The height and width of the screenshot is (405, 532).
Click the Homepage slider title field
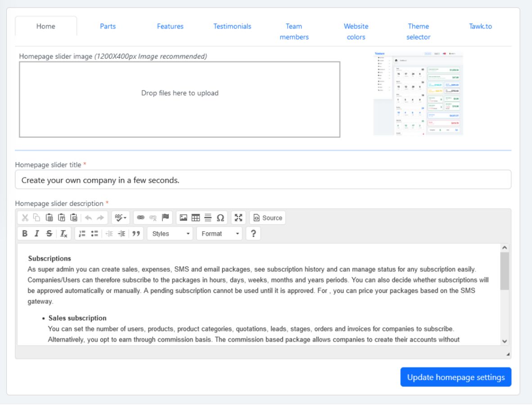point(263,180)
